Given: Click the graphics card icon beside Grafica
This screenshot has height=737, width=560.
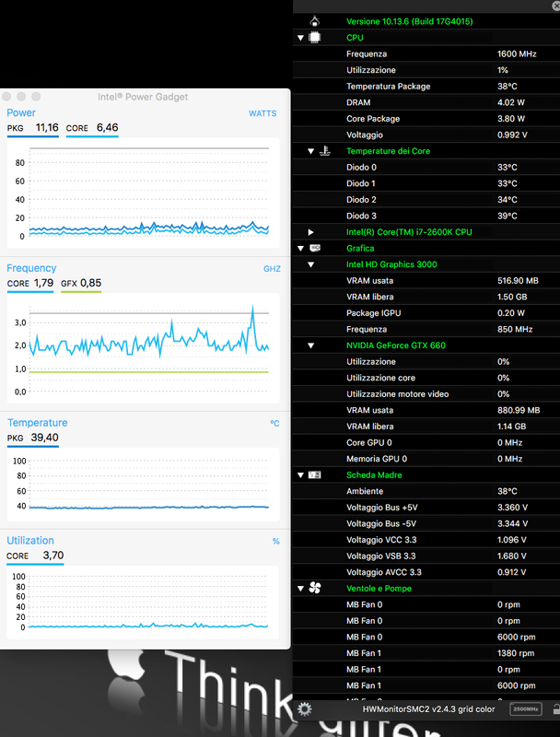Looking at the screenshot, I should click(x=315, y=248).
